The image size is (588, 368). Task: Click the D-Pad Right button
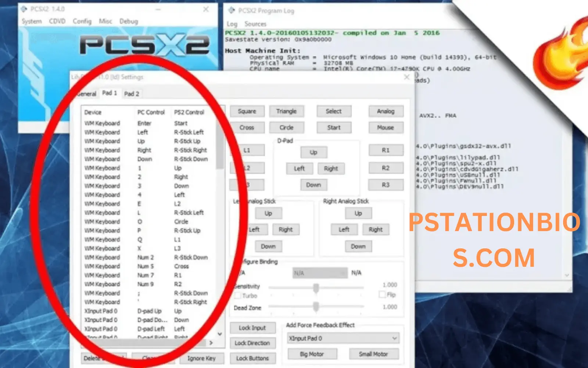(331, 169)
